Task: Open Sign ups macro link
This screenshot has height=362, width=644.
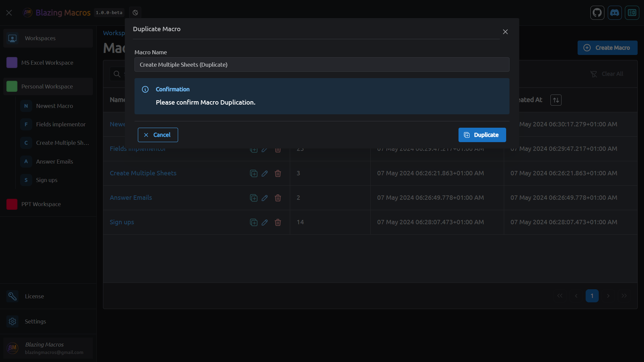Action: 122,222
